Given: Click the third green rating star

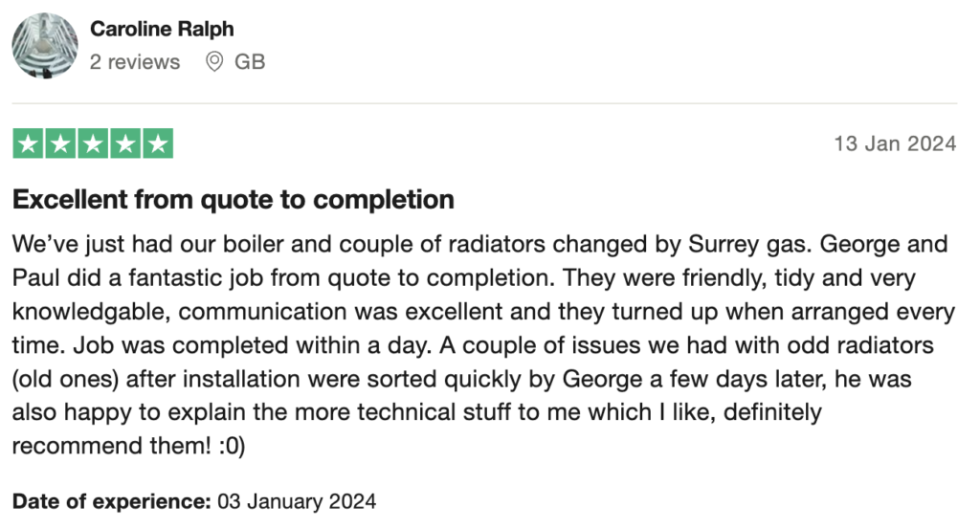Looking at the screenshot, I should tap(93, 144).
